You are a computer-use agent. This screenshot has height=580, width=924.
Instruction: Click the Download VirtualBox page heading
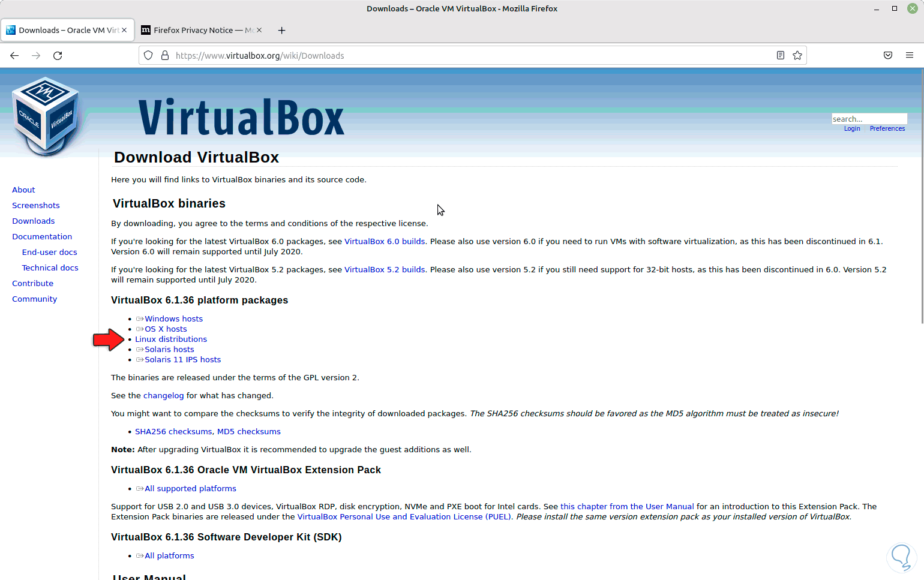click(196, 157)
